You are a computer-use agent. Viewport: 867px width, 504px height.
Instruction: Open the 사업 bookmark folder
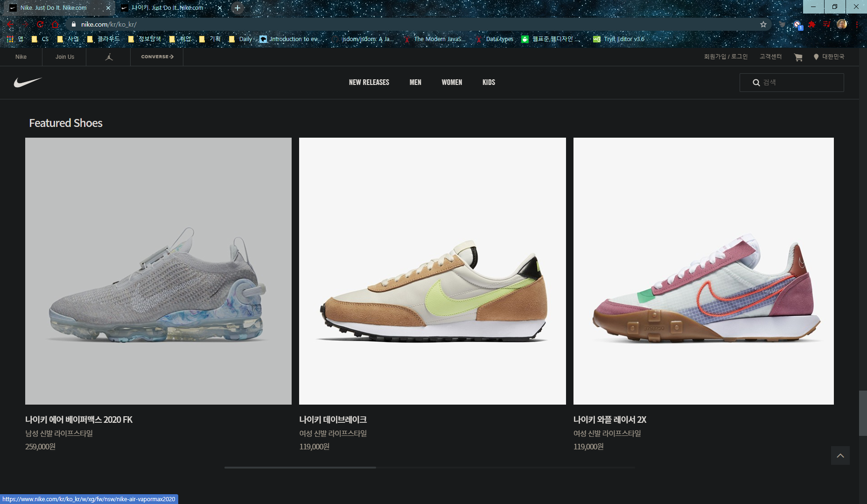(68, 39)
